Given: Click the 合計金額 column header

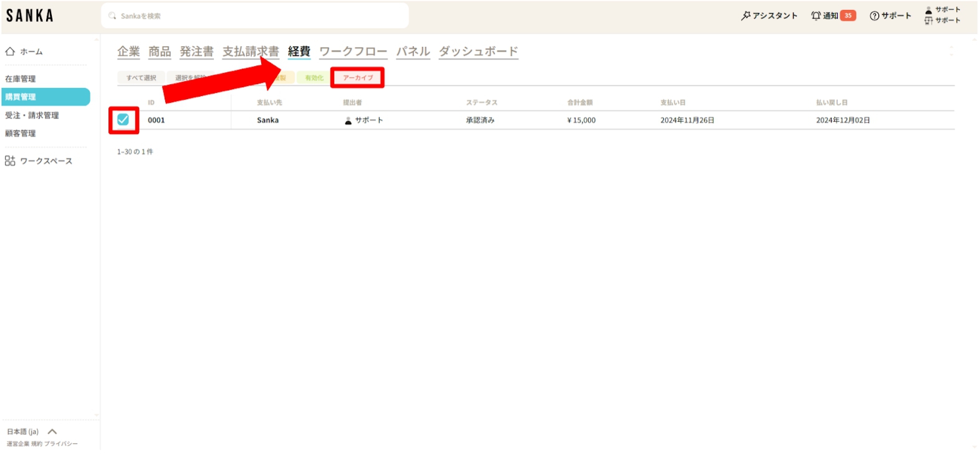Looking at the screenshot, I should [580, 103].
